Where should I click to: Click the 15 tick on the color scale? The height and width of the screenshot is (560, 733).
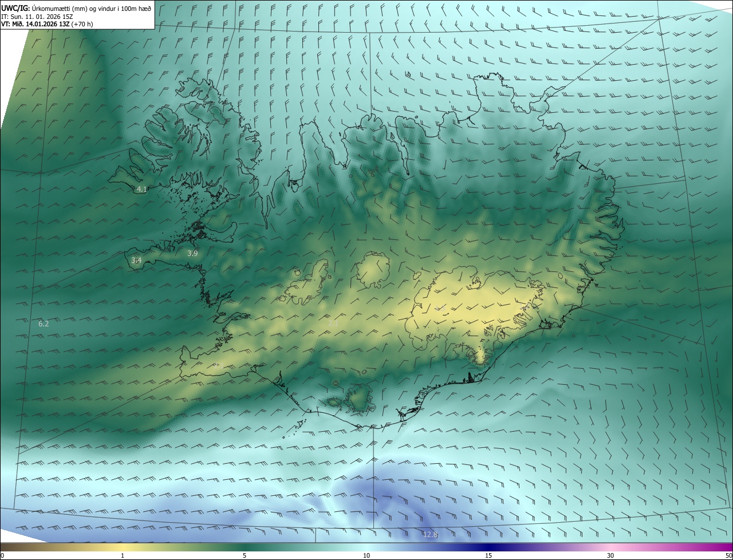pos(488,555)
